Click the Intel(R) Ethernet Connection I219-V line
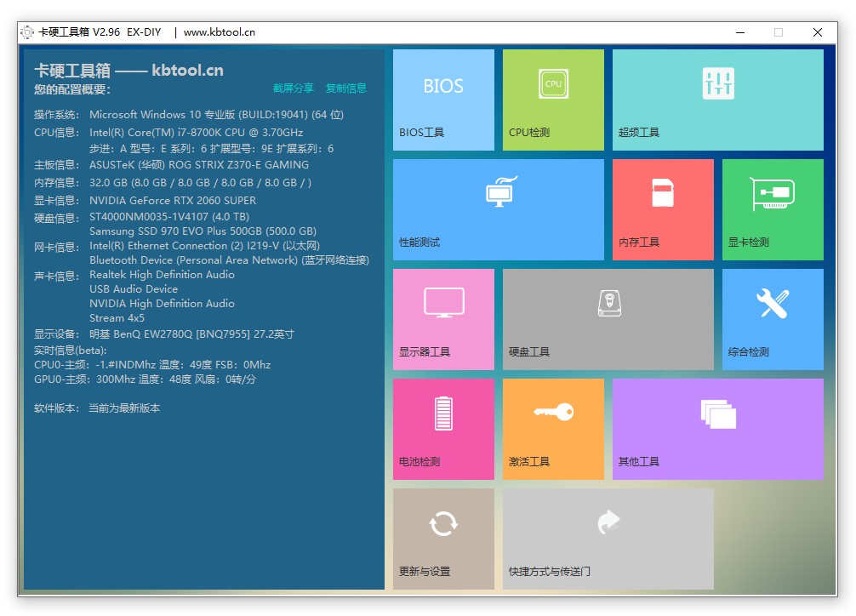The width and height of the screenshot is (856, 616). tap(205, 246)
